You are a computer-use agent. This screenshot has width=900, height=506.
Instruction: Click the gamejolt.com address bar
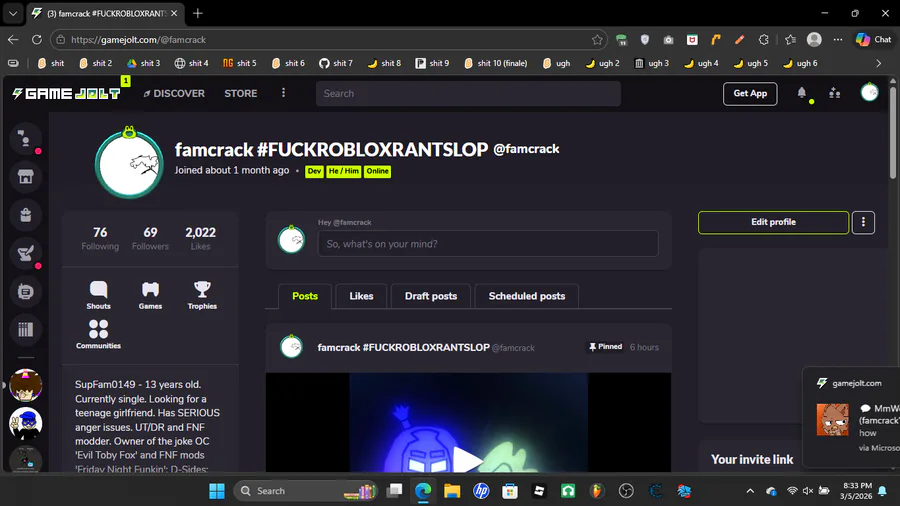pos(327,40)
